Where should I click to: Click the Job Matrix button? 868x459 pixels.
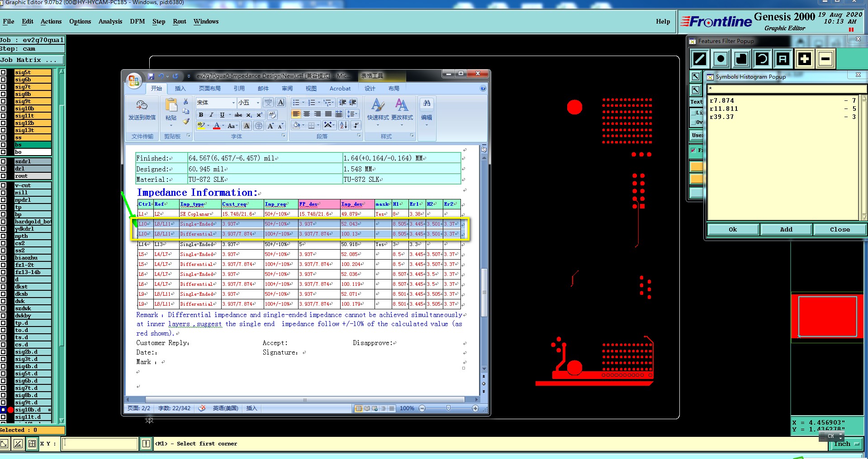[x=32, y=60]
